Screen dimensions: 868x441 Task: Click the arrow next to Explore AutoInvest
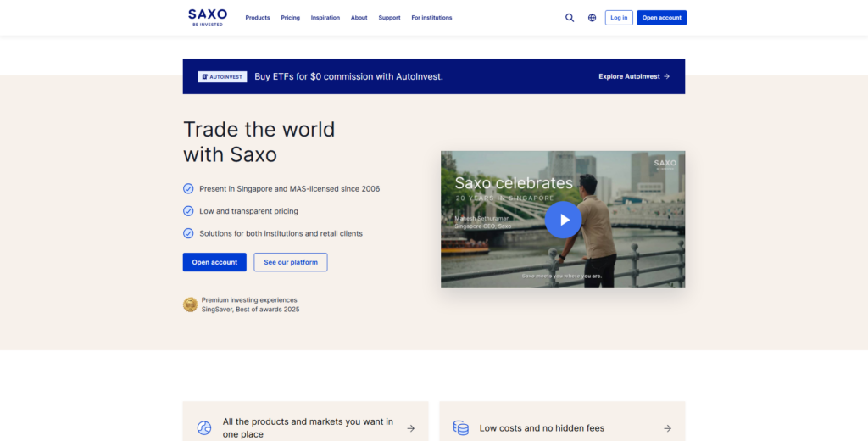click(666, 77)
